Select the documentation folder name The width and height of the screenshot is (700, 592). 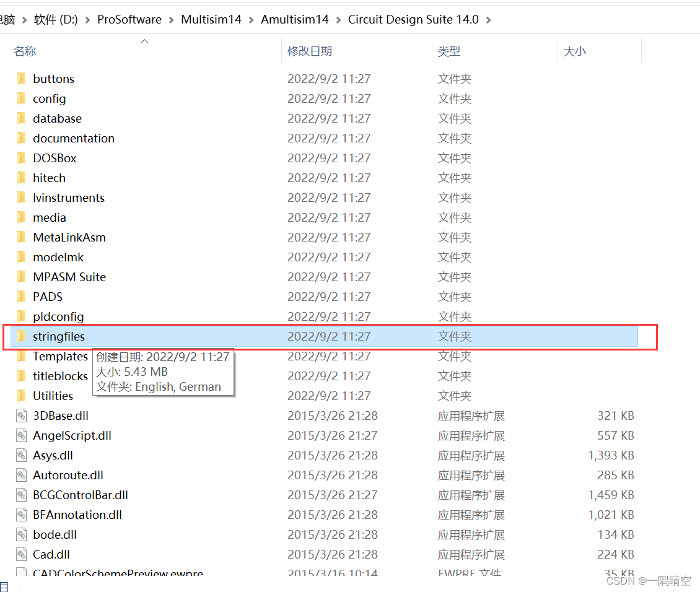[x=74, y=138]
